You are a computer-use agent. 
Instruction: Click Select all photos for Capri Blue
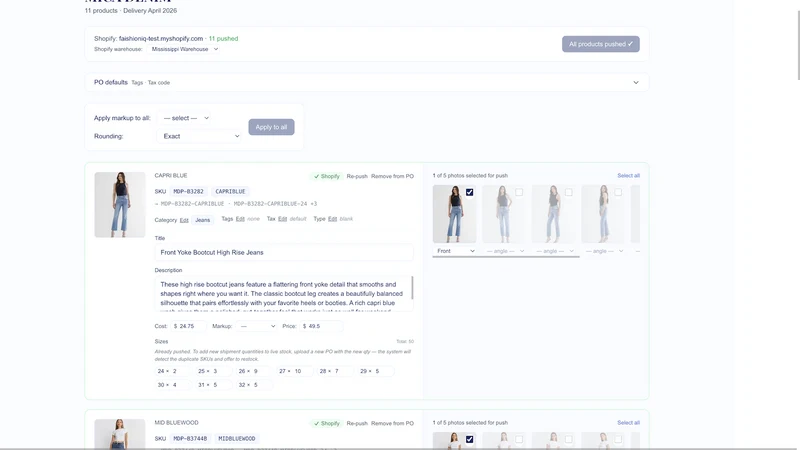[x=628, y=176]
